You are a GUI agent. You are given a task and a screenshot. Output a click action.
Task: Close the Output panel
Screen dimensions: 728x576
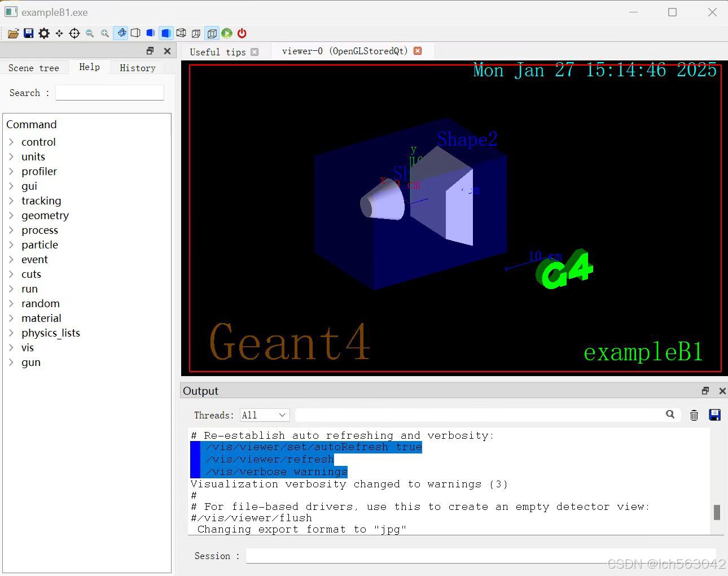(722, 391)
